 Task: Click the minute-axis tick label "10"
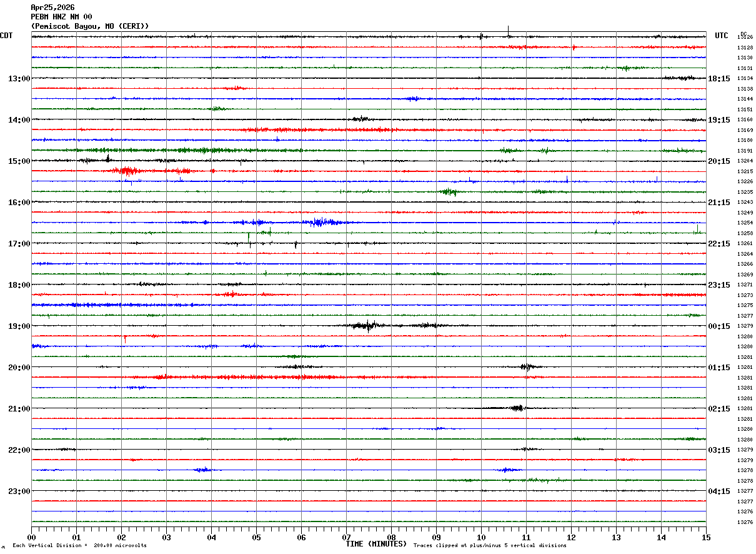click(x=481, y=537)
